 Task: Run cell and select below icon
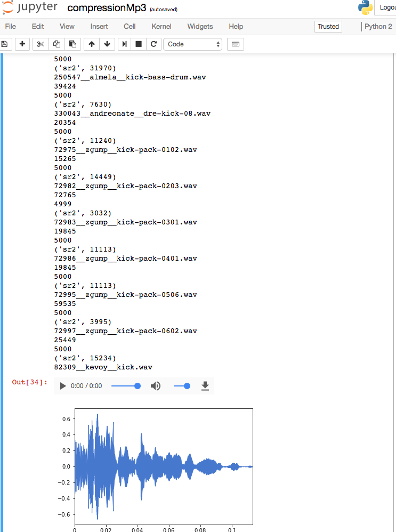pyautogui.click(x=125, y=44)
